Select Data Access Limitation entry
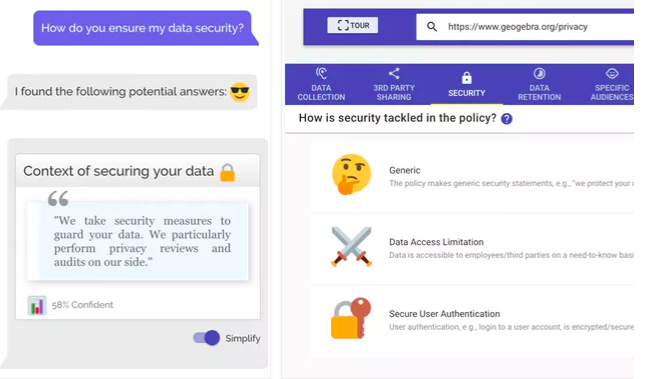The image size is (651, 379). [x=472, y=249]
